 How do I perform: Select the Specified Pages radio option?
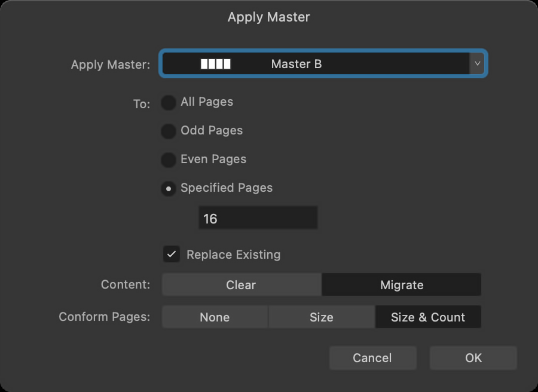169,188
